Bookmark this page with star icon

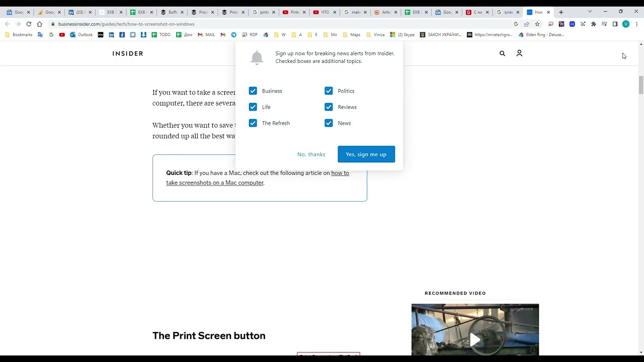point(537,24)
